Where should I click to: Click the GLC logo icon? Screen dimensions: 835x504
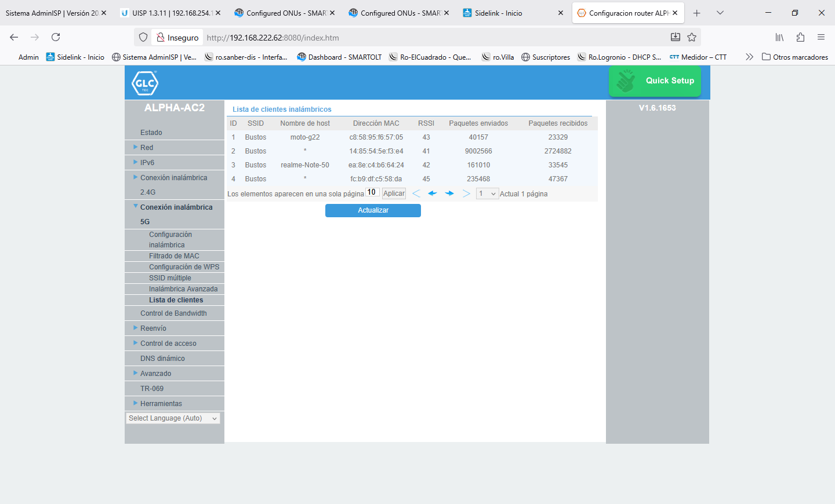click(x=145, y=83)
